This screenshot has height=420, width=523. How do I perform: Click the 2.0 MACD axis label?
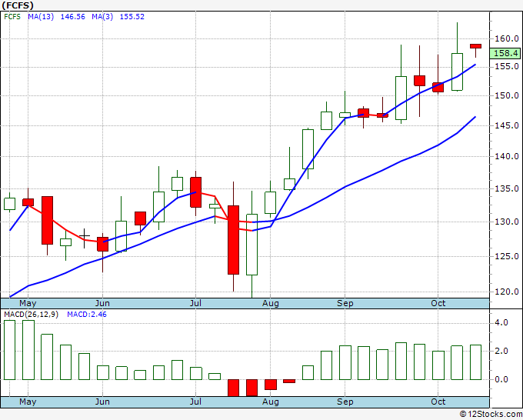click(x=501, y=351)
